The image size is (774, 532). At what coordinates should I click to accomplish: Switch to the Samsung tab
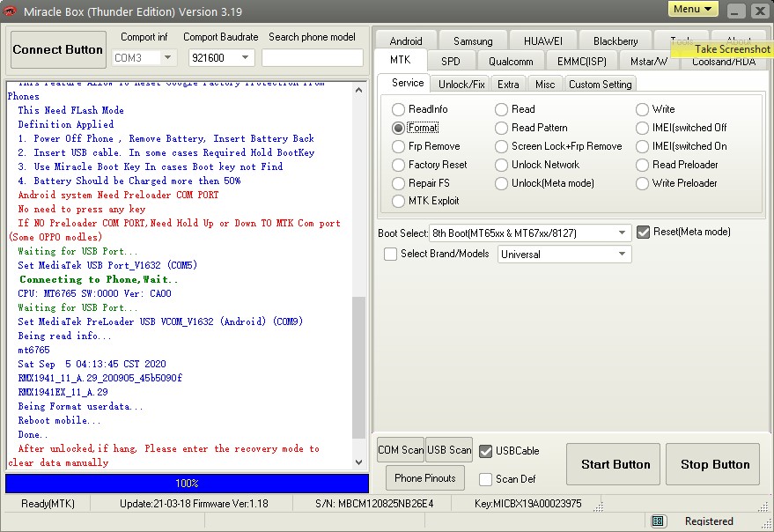(x=473, y=41)
